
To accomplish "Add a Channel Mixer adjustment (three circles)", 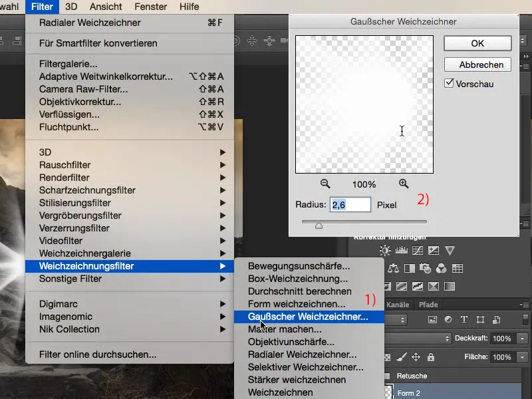I will 441,269.
